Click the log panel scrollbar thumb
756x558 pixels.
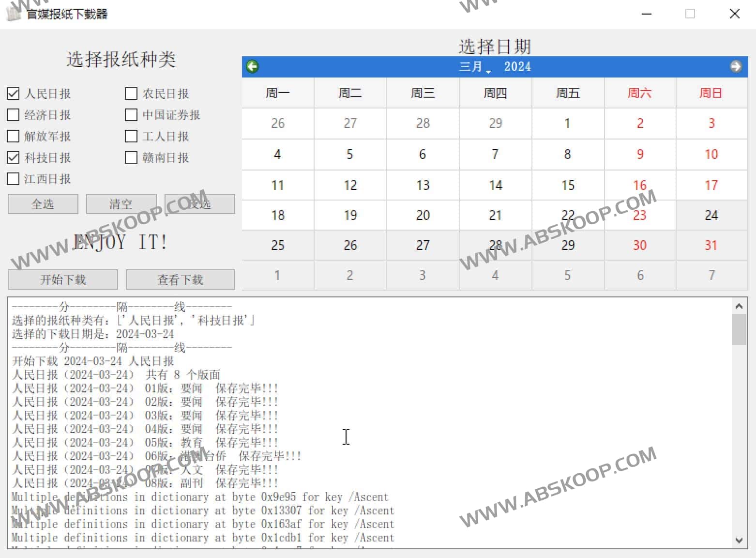click(x=739, y=329)
